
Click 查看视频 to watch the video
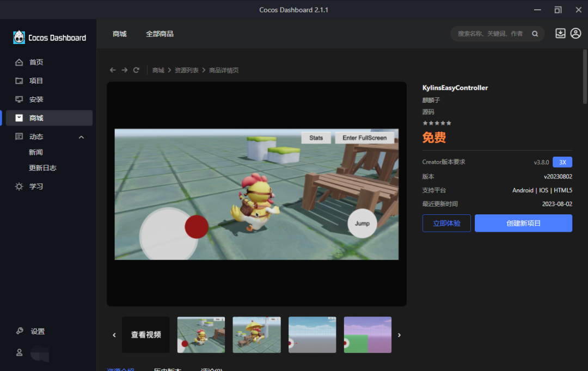(146, 335)
